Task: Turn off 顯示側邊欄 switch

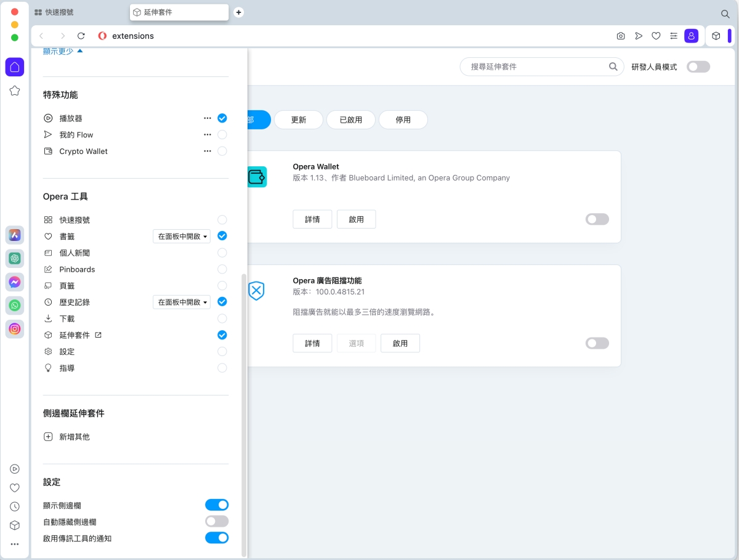Action: pyautogui.click(x=217, y=505)
